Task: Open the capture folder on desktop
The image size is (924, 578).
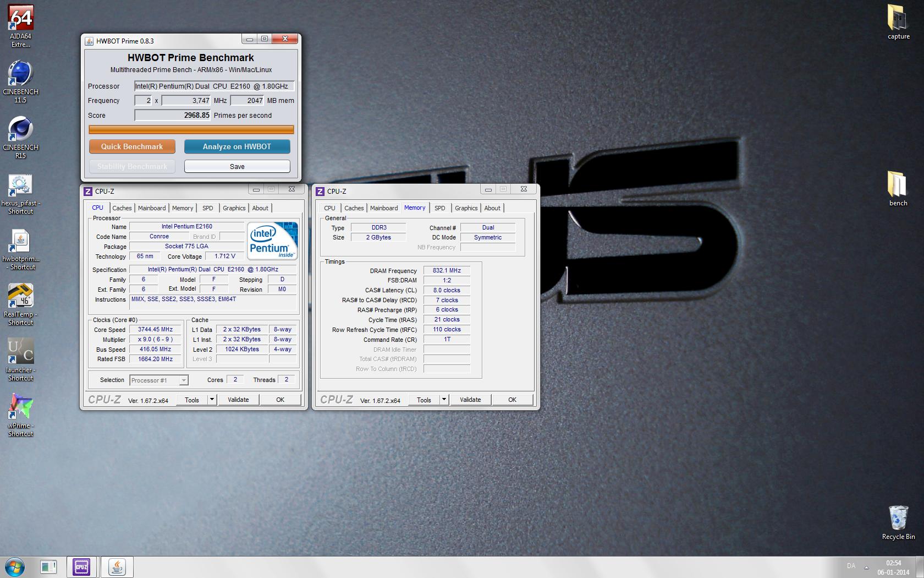Action: (898, 22)
